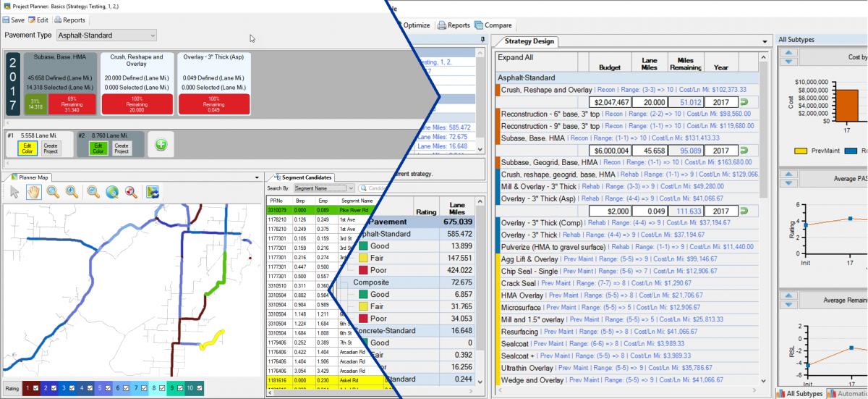Run Optimize in the strategy window toolbar
The width and height of the screenshot is (868, 399).
[417, 25]
